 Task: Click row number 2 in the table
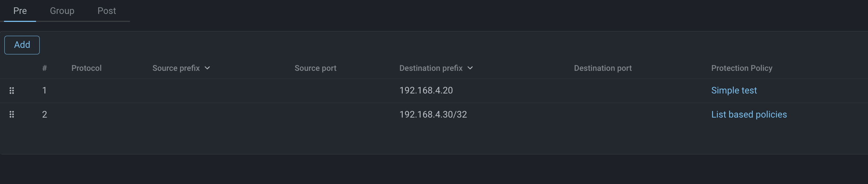point(44,115)
